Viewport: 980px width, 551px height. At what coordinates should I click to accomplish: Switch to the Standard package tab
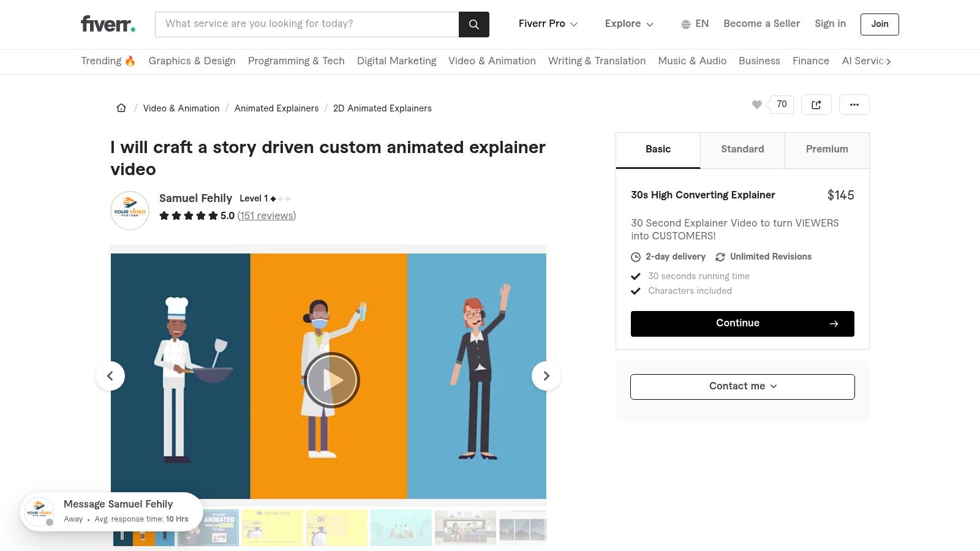tap(742, 150)
